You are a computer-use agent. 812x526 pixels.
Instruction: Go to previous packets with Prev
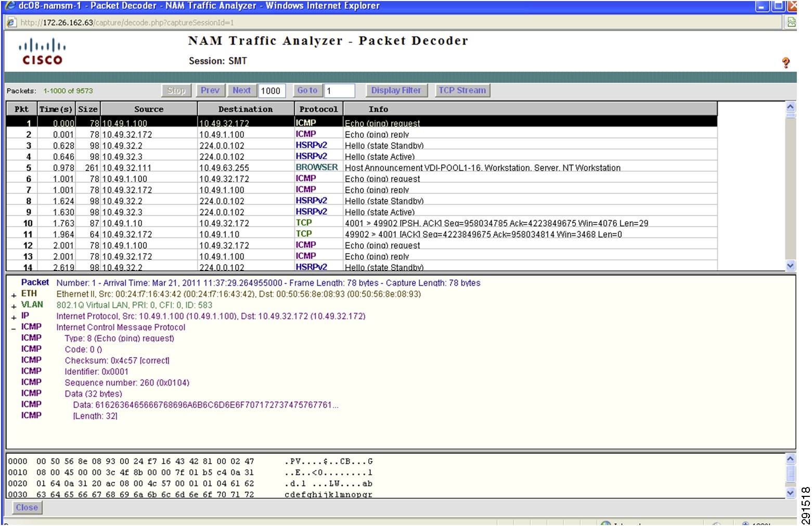[x=210, y=90]
